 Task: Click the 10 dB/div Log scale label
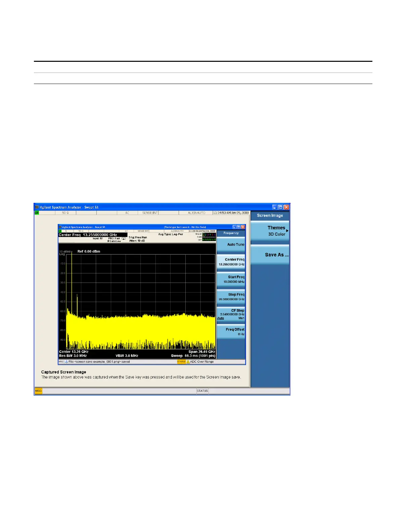(x=65, y=253)
